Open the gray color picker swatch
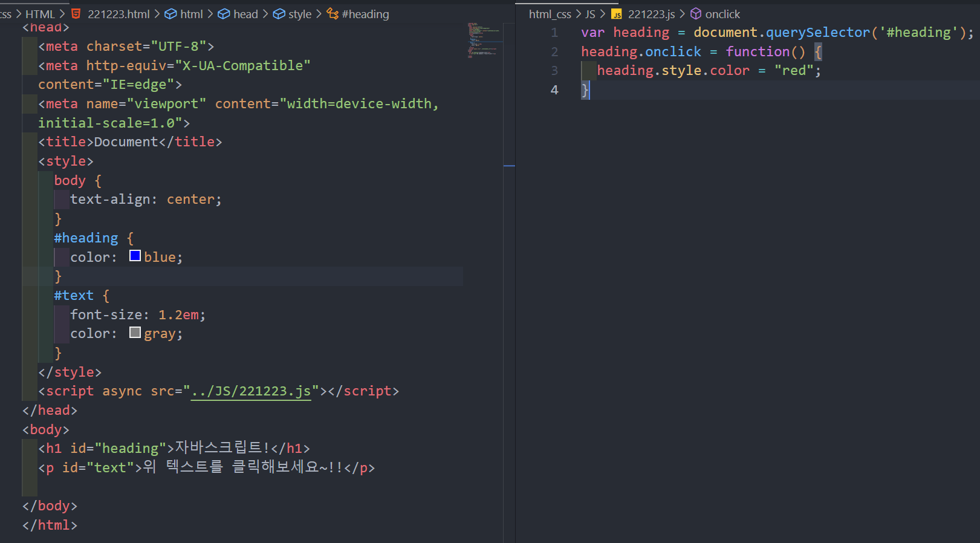 pyautogui.click(x=135, y=333)
